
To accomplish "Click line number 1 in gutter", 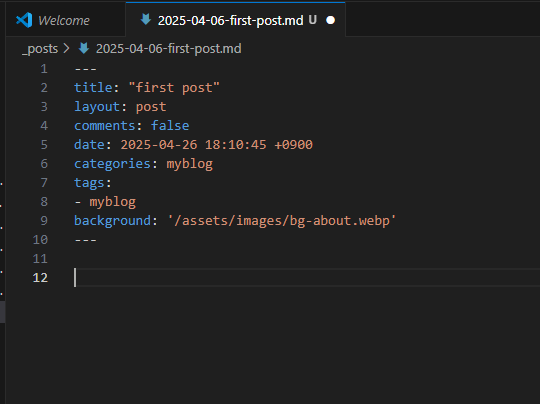I will click(44, 69).
